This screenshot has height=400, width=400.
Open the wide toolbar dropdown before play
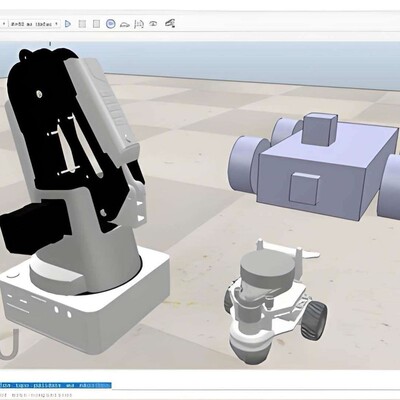point(34,24)
